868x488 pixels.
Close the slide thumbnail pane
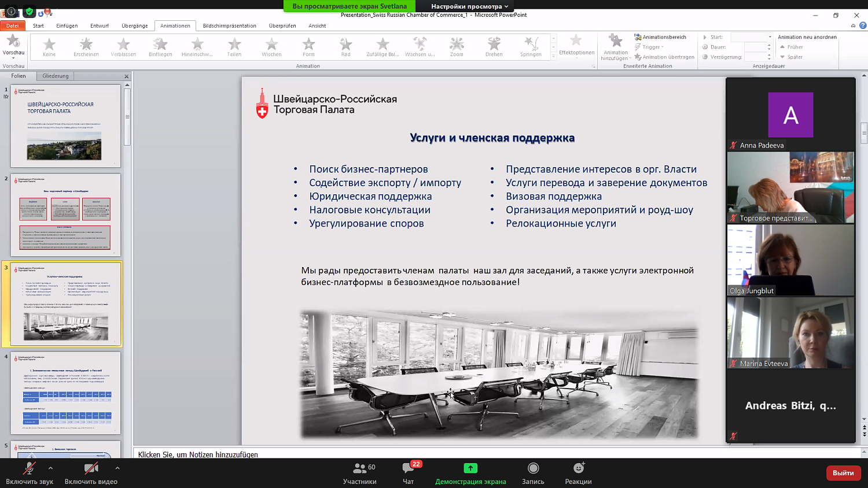127,76
